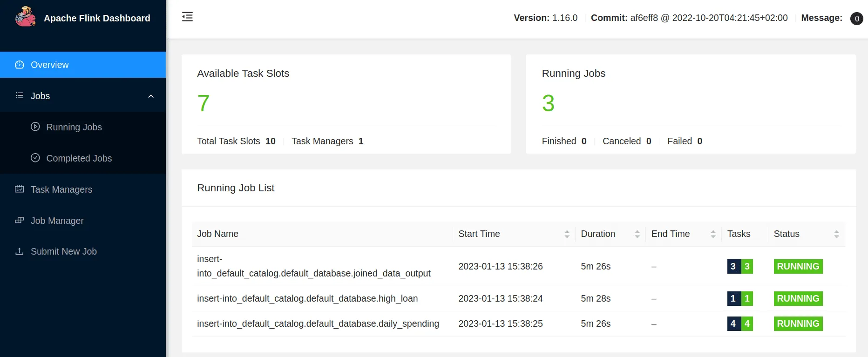The image size is (868, 357).
Task: Click RUNNING status tag of daily_spending job
Action: [798, 323]
